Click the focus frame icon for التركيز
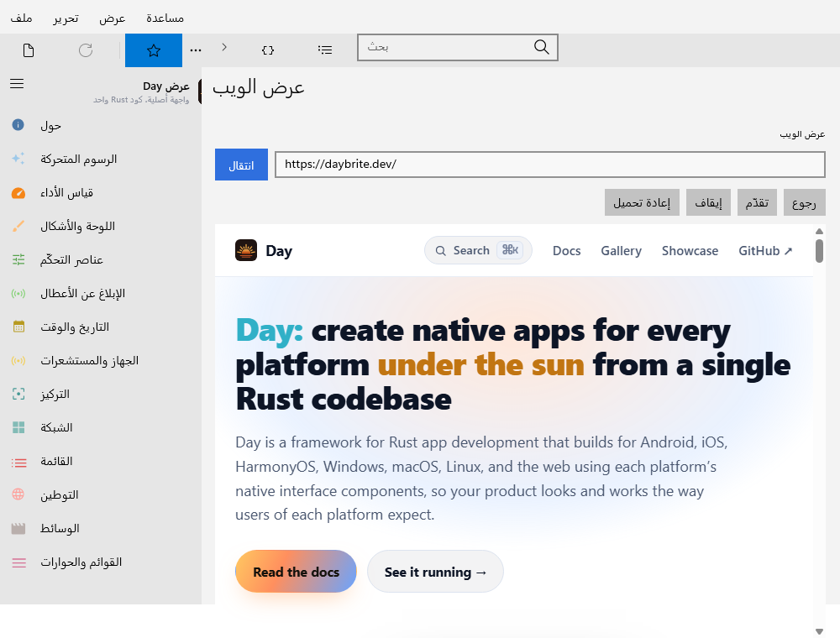Viewport: 840px width, 638px height. tap(18, 394)
